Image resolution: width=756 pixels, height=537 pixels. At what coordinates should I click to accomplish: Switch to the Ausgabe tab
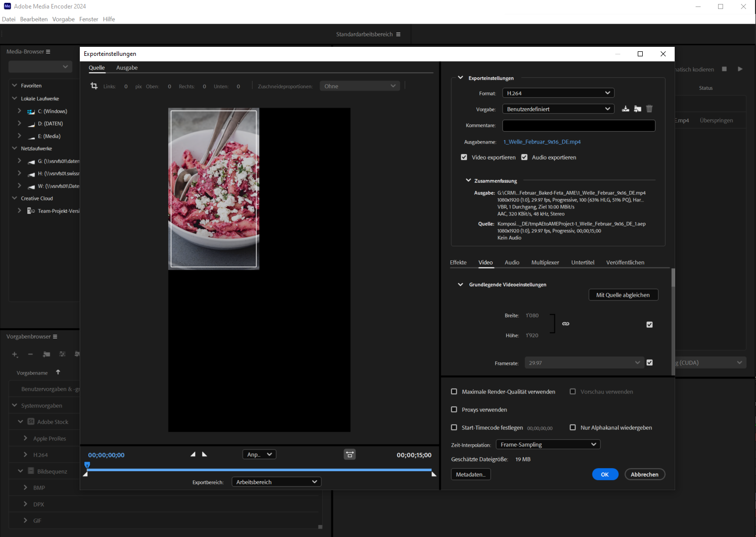click(127, 68)
